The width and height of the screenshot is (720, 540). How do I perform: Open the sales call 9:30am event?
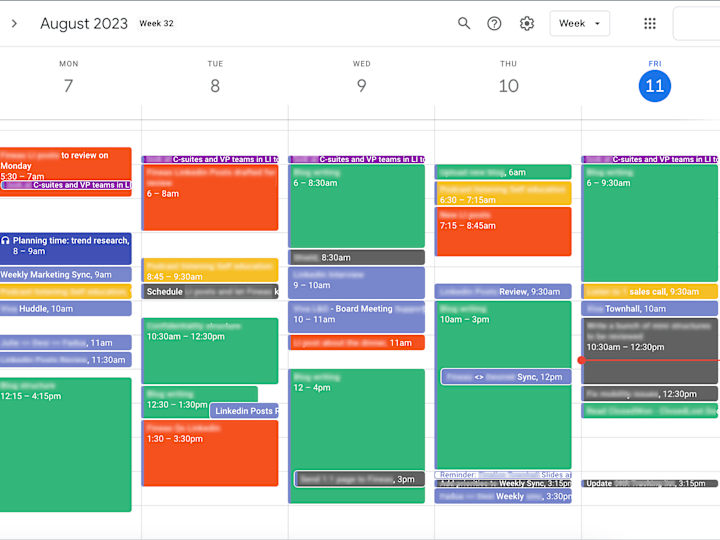649,292
